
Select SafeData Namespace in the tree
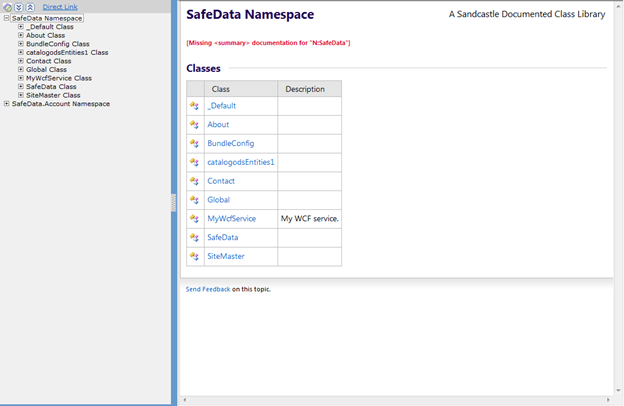tap(47, 18)
